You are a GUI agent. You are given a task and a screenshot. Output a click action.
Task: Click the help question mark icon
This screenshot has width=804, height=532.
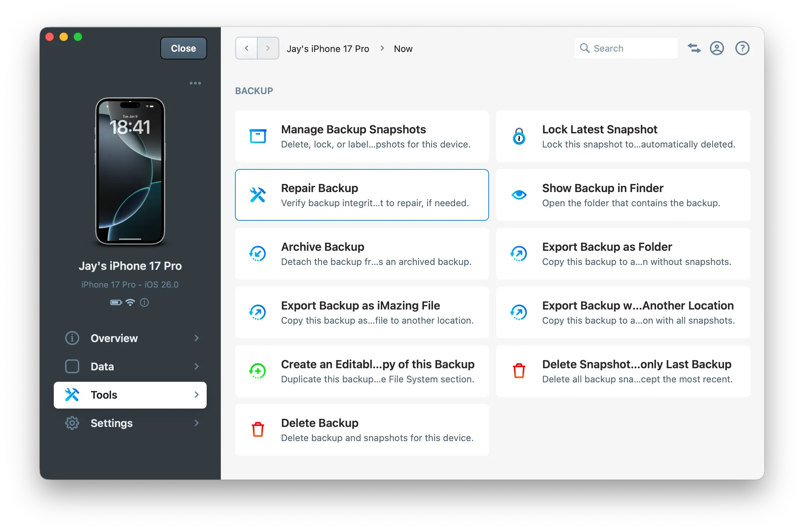tap(742, 48)
